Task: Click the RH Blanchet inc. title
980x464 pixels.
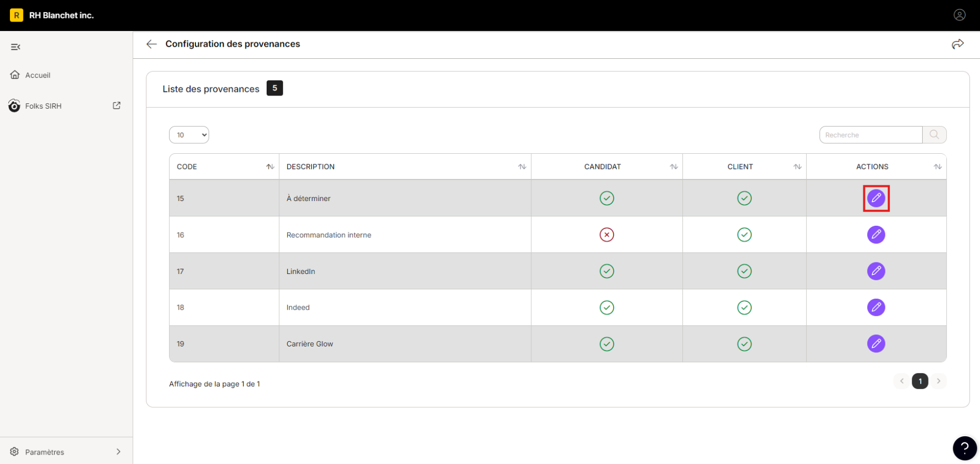Action: click(x=61, y=15)
